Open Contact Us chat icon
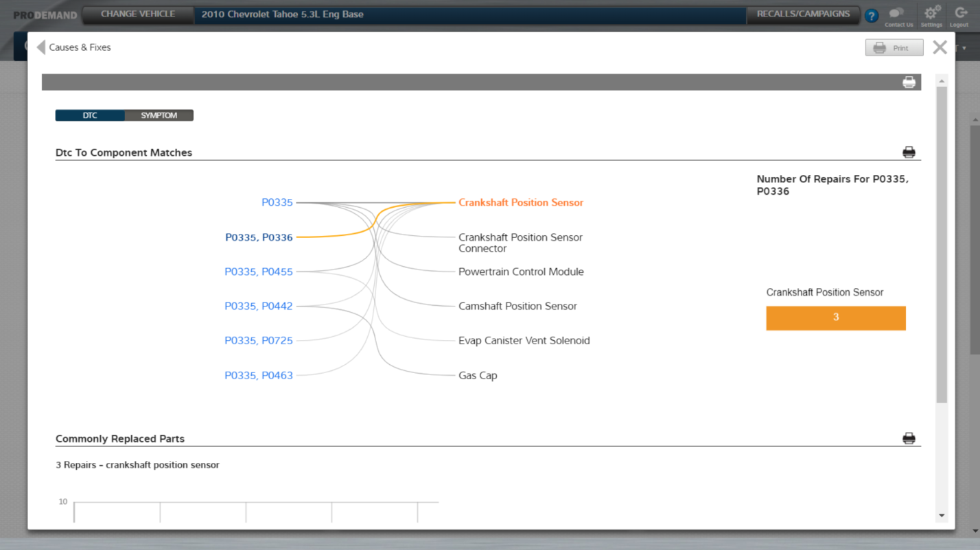Viewport: 980px width, 550px height. coord(898,16)
